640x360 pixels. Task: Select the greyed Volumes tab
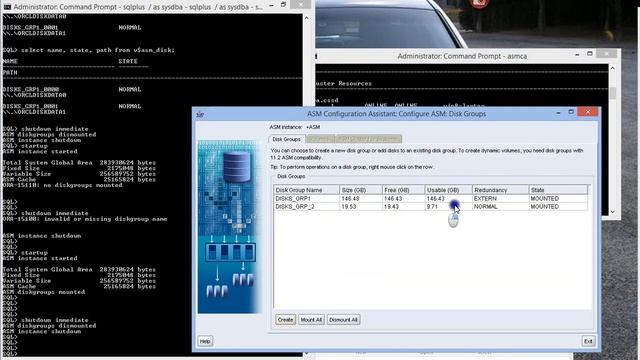320,139
